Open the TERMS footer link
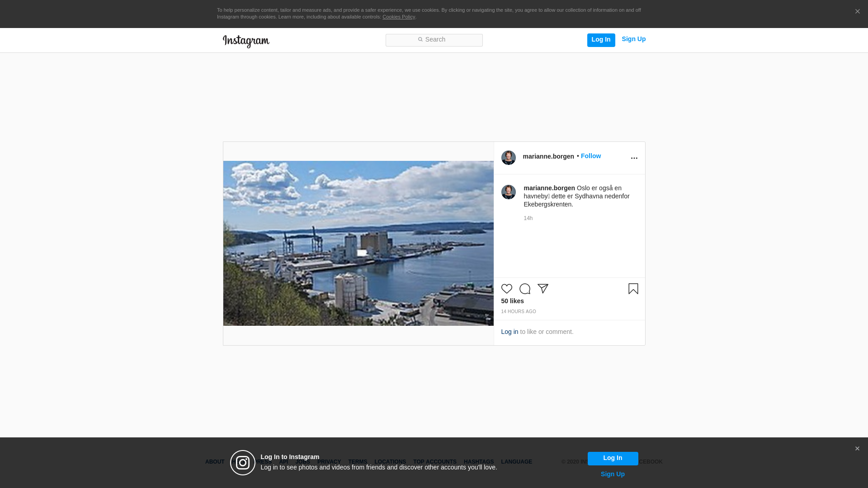This screenshot has width=868, height=488. (x=357, y=462)
